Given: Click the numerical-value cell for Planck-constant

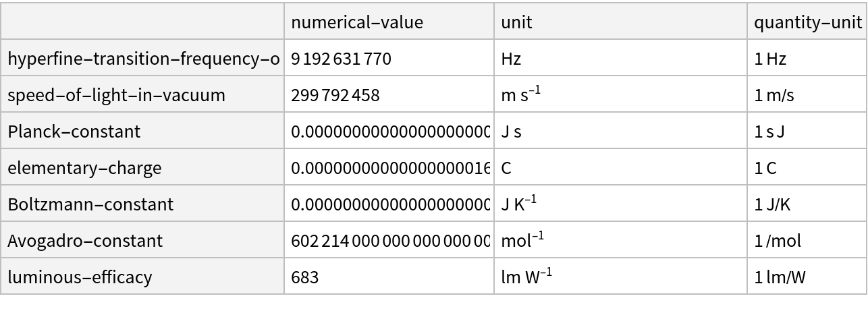Looking at the screenshot, I should pyautogui.click(x=389, y=131).
